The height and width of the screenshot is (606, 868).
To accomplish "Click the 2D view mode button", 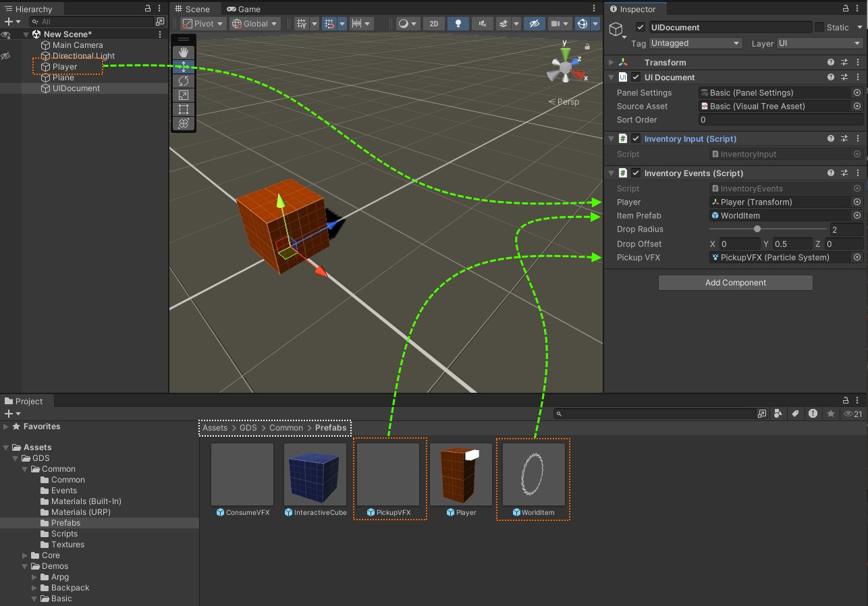I will pyautogui.click(x=433, y=24).
